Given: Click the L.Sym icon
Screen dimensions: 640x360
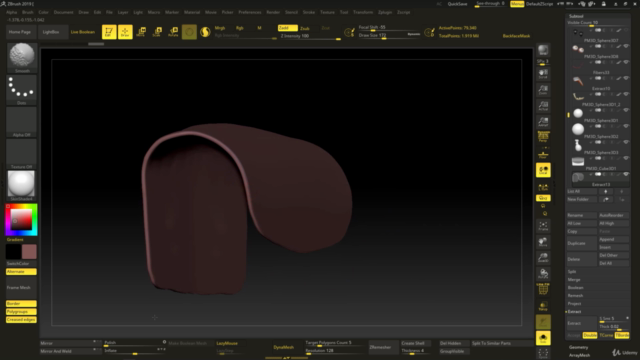Looking at the screenshot, I should pyautogui.click(x=543, y=187).
